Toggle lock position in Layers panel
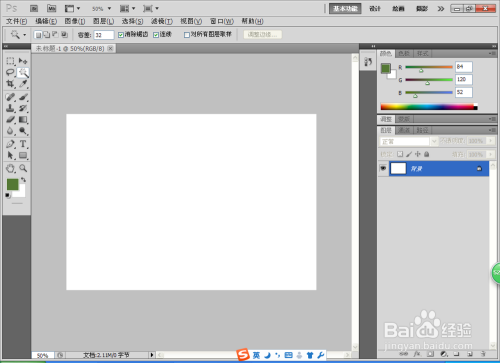Image resolution: width=500 pixels, height=363 pixels. [418, 154]
